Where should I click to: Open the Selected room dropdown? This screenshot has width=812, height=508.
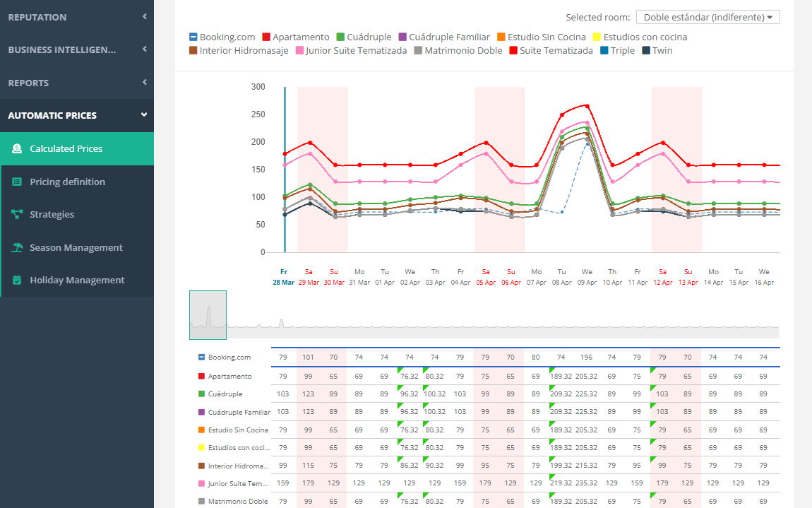pyautogui.click(x=707, y=17)
